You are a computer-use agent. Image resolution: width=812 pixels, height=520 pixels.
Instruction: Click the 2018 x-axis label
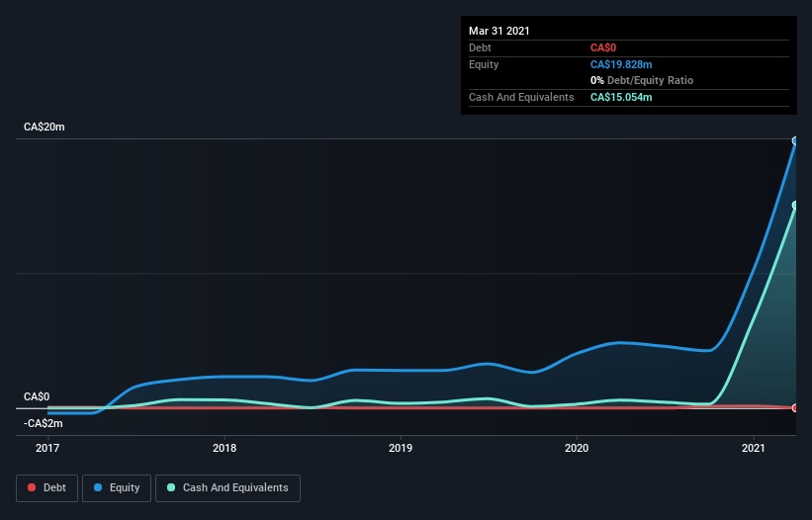tap(225, 448)
